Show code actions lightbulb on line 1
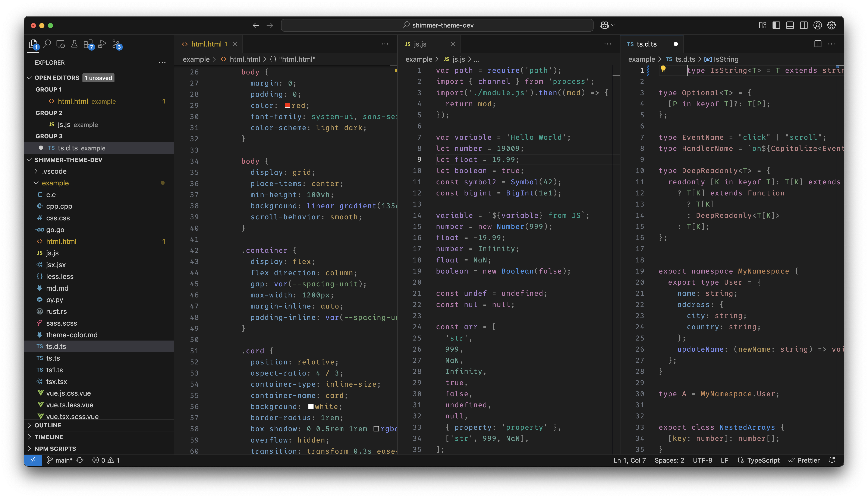The height and width of the screenshot is (498, 868). (663, 69)
